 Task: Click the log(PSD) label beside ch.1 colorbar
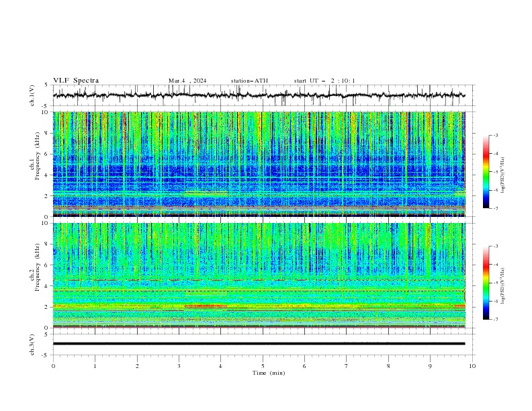click(503, 175)
